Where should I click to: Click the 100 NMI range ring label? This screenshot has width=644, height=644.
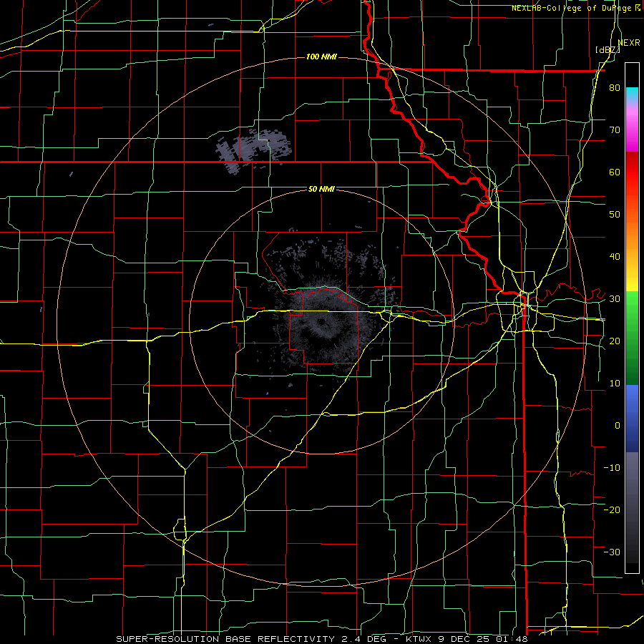[x=321, y=57]
